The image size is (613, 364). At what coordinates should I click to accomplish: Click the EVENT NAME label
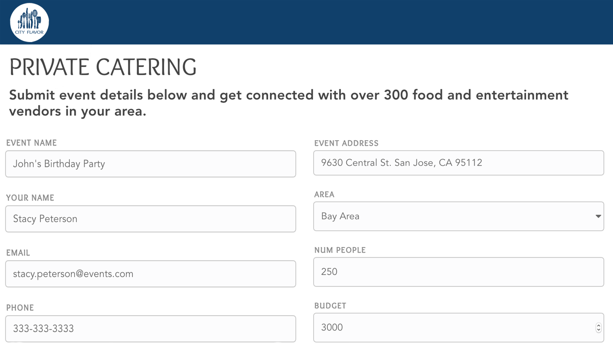32,143
